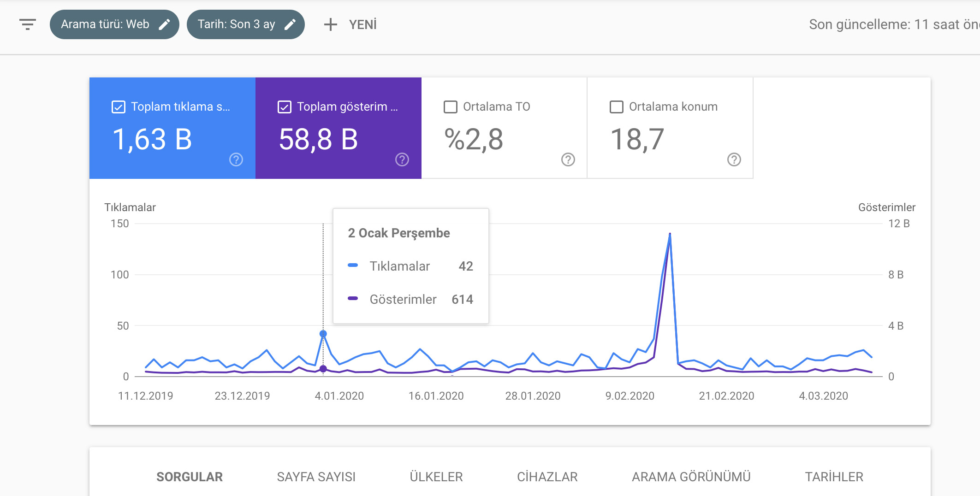
Task: Click the 18,7 average position value
Action: (x=637, y=139)
